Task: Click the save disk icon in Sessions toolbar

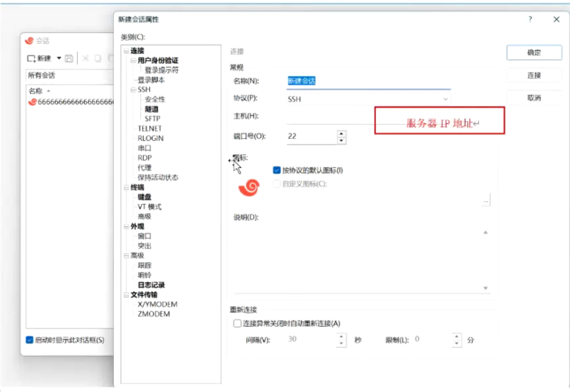Action: tap(69, 58)
